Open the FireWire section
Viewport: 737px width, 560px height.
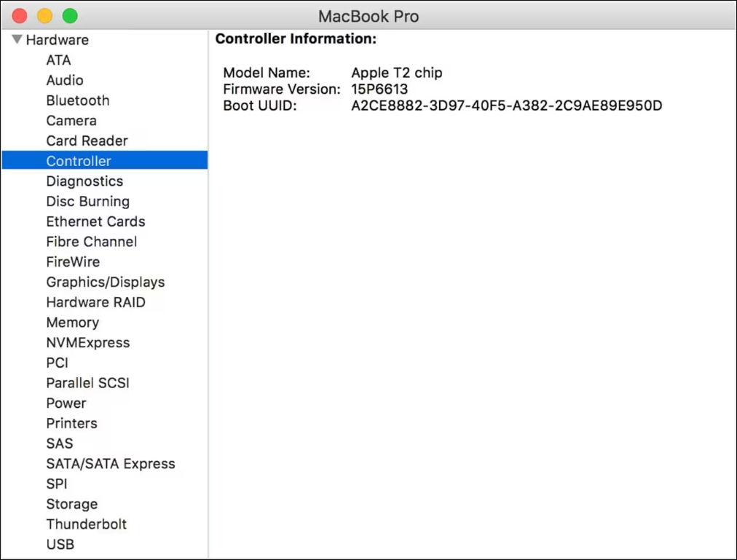pos(74,262)
